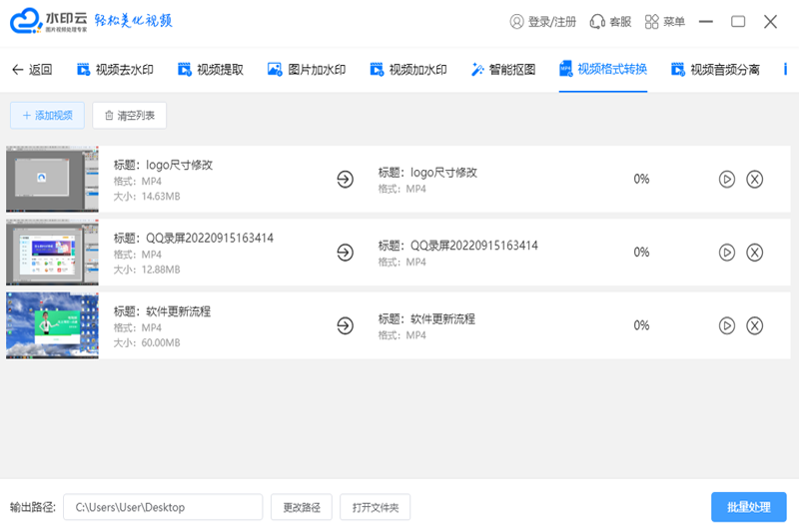Clear the list with 清空列表
The height and width of the screenshot is (532, 799).
coord(129,116)
